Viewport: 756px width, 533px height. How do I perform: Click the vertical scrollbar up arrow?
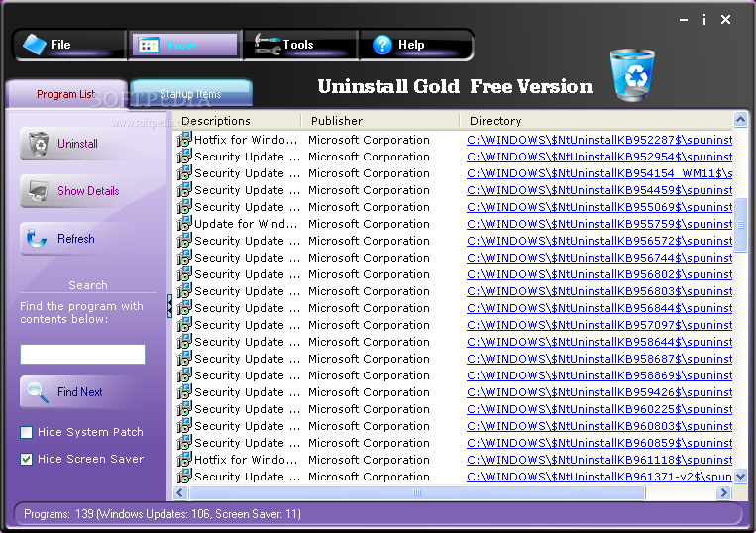pyautogui.click(x=740, y=119)
